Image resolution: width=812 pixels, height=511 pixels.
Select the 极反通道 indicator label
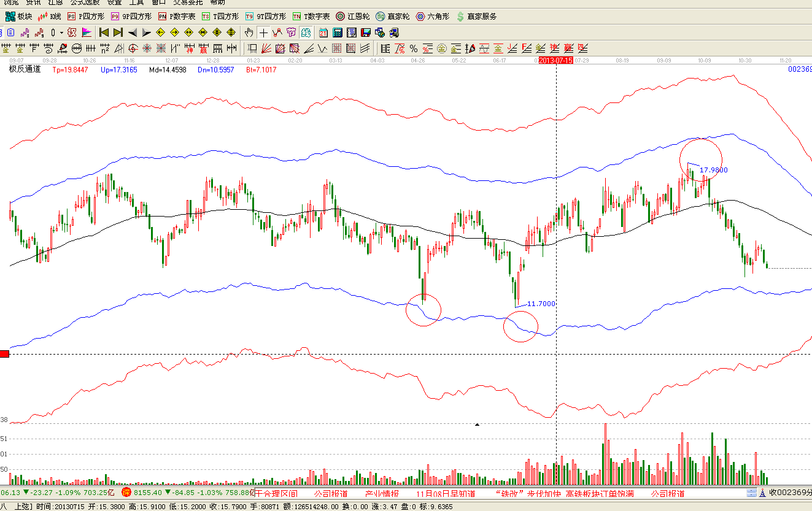coord(25,69)
